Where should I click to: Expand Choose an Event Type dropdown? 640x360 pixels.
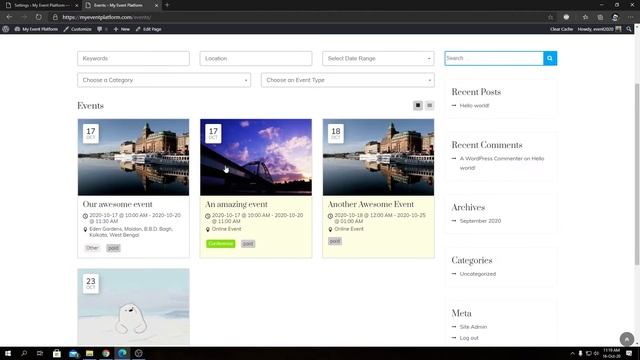point(348,80)
